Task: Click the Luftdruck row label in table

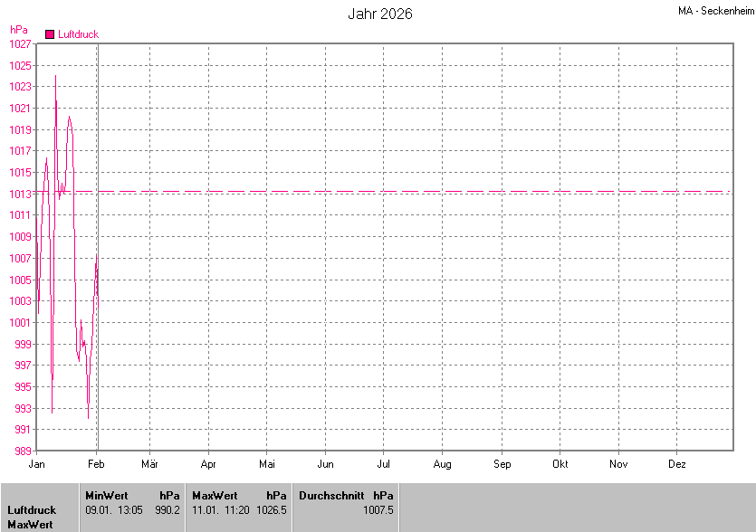Action: (x=32, y=510)
